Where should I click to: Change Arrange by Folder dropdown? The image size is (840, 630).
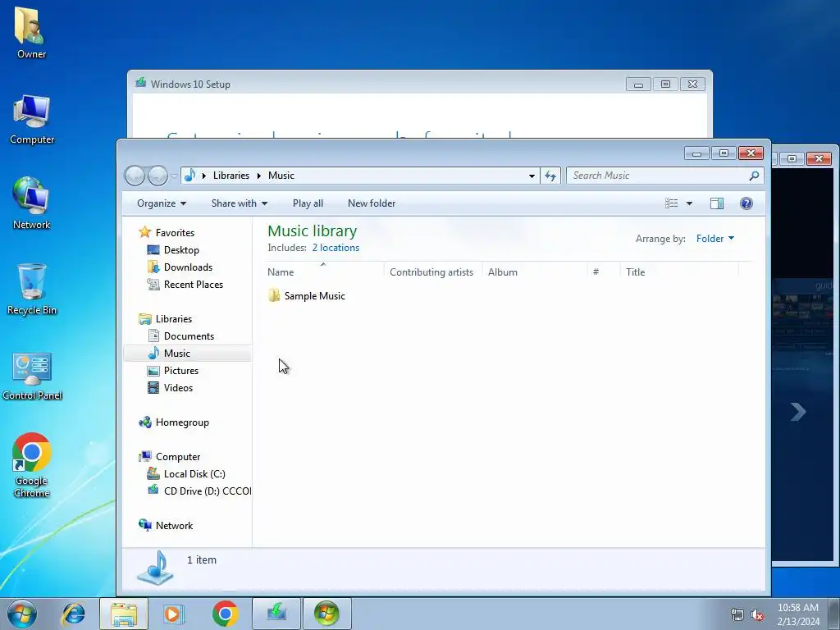715,239
